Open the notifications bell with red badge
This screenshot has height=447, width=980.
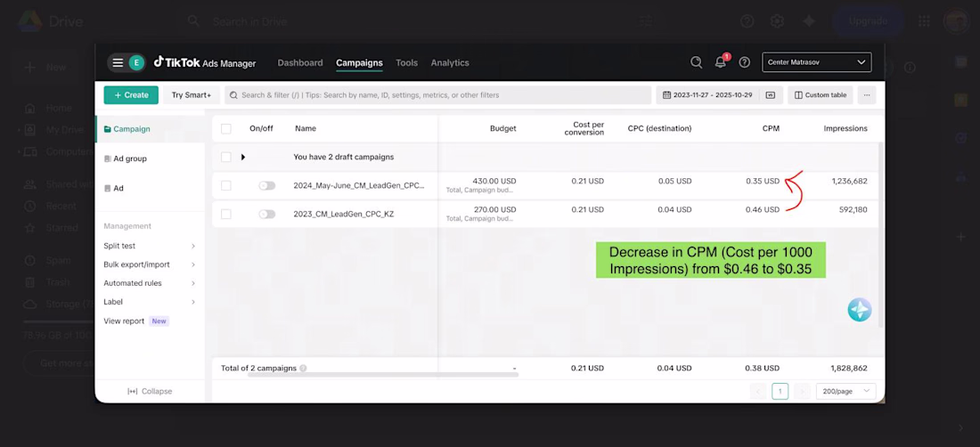click(x=721, y=61)
